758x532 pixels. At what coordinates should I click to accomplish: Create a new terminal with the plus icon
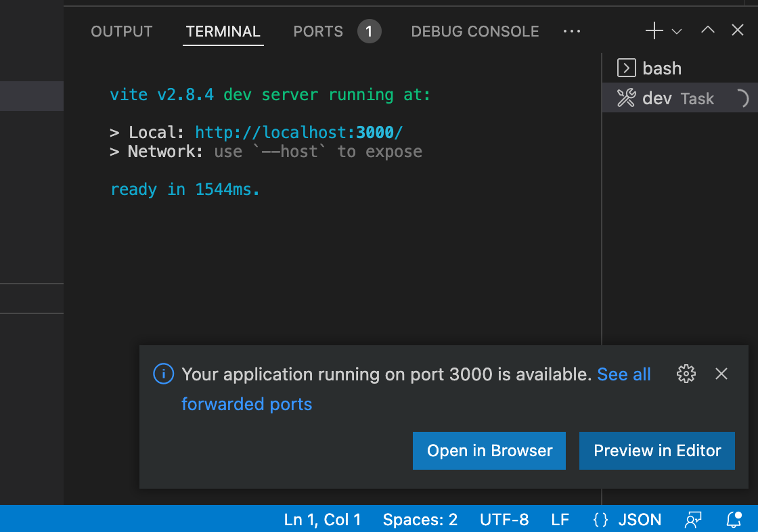click(654, 30)
